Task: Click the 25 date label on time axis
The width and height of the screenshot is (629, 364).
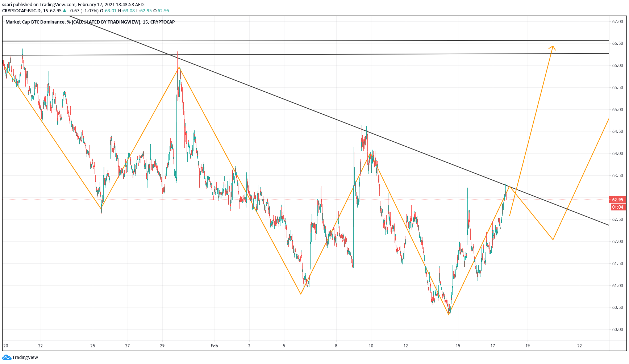Action: tap(93, 346)
